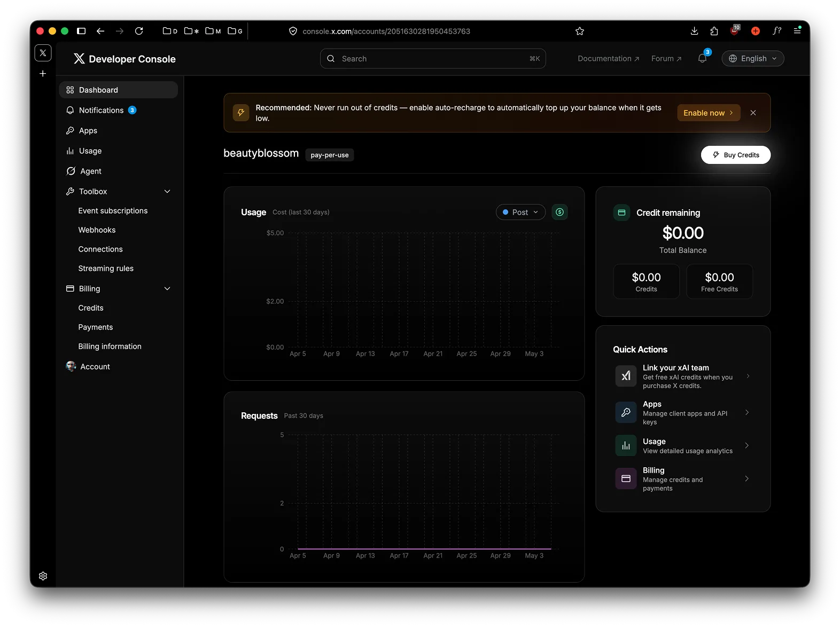Open Link your xAI team arrow

(x=748, y=376)
